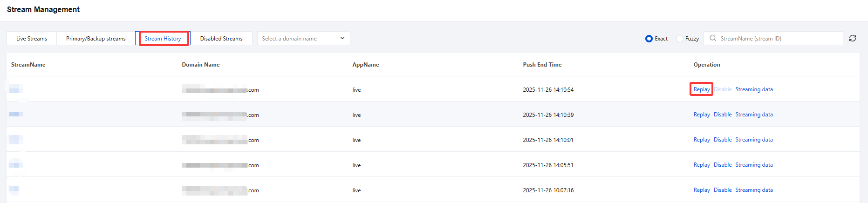Open the Primary/Backup streams tab
Image resolution: width=868 pixels, height=203 pixels.
[x=96, y=39]
